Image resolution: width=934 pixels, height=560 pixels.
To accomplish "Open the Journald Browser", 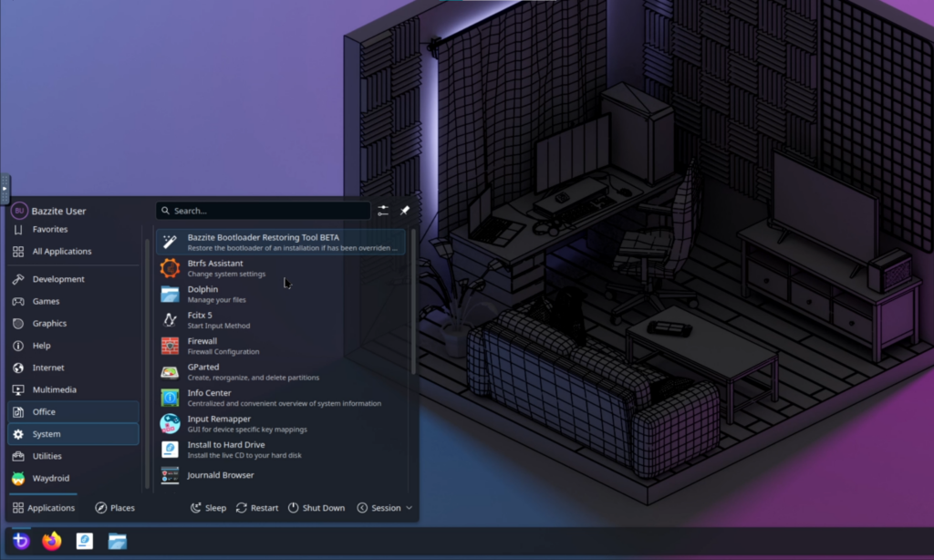I will (x=220, y=475).
